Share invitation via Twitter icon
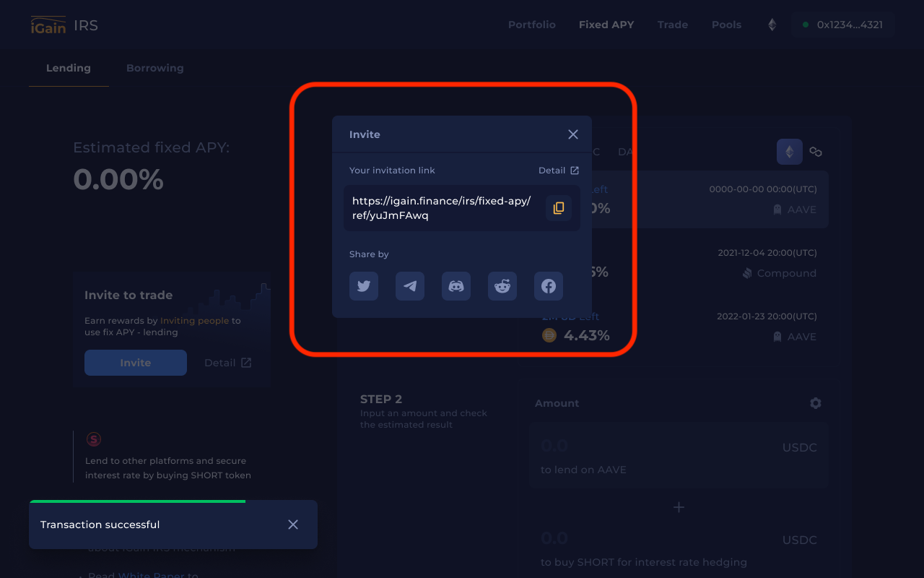The width and height of the screenshot is (924, 578). 364,286
